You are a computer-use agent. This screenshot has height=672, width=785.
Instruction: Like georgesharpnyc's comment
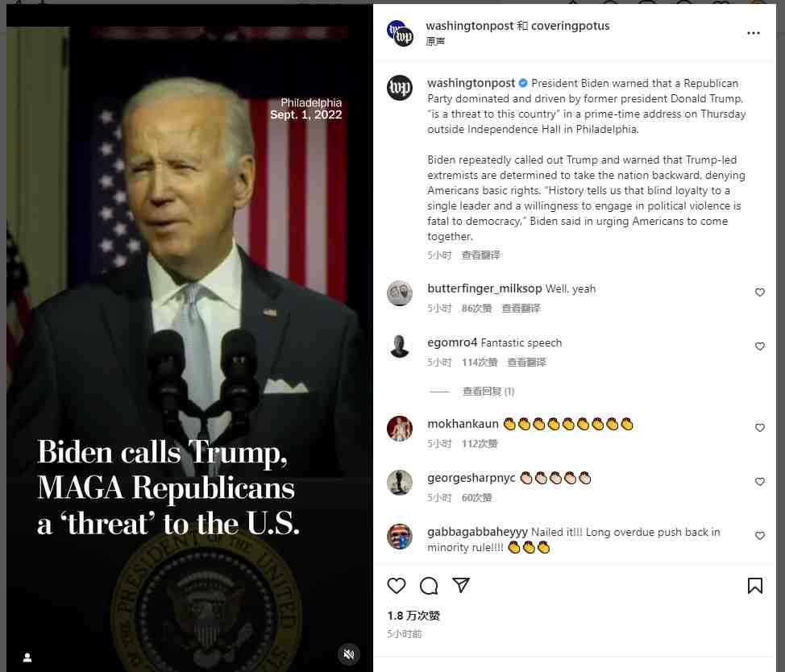759,481
